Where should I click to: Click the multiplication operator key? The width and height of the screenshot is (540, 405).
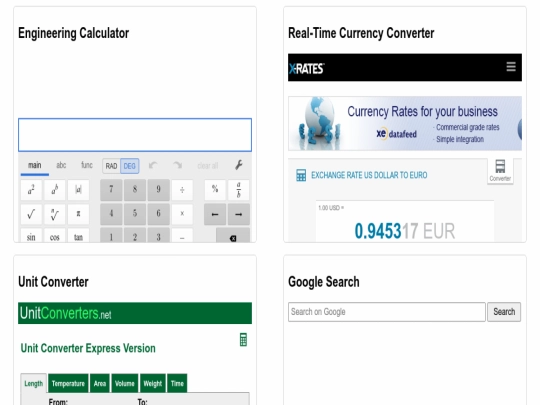182,214
